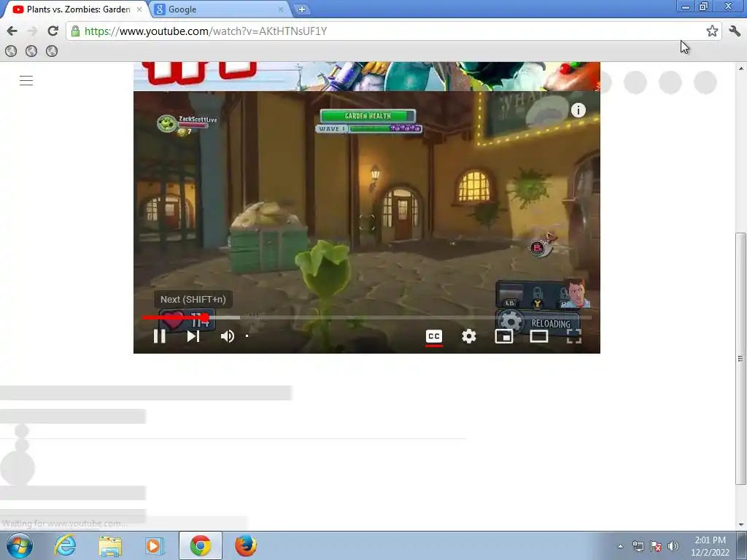This screenshot has width=747, height=560.
Task: Open the Windows Start menu
Action: (x=19, y=545)
